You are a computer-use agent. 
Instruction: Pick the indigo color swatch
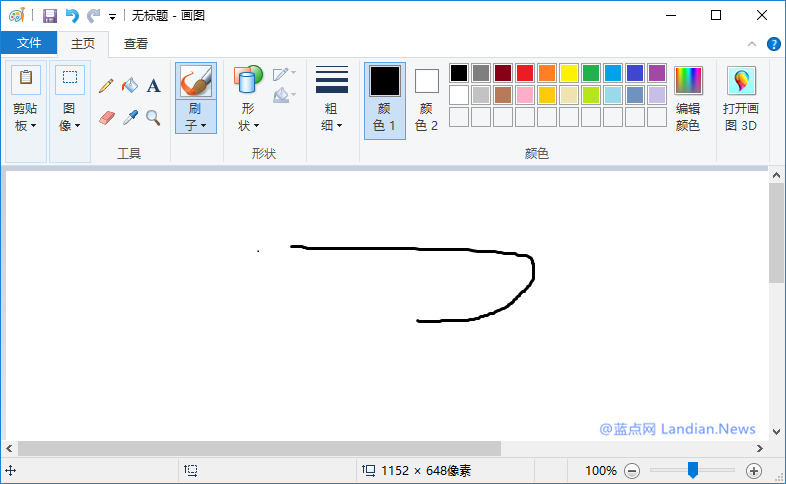click(x=635, y=73)
